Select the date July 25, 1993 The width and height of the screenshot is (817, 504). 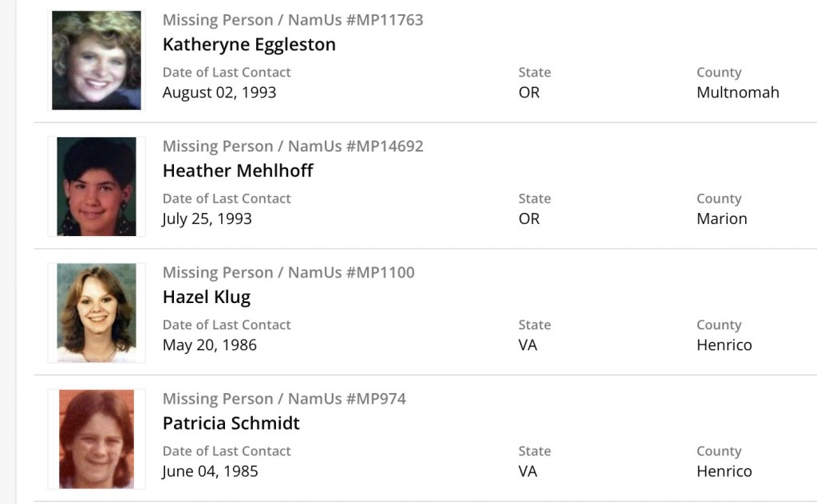[x=207, y=219]
